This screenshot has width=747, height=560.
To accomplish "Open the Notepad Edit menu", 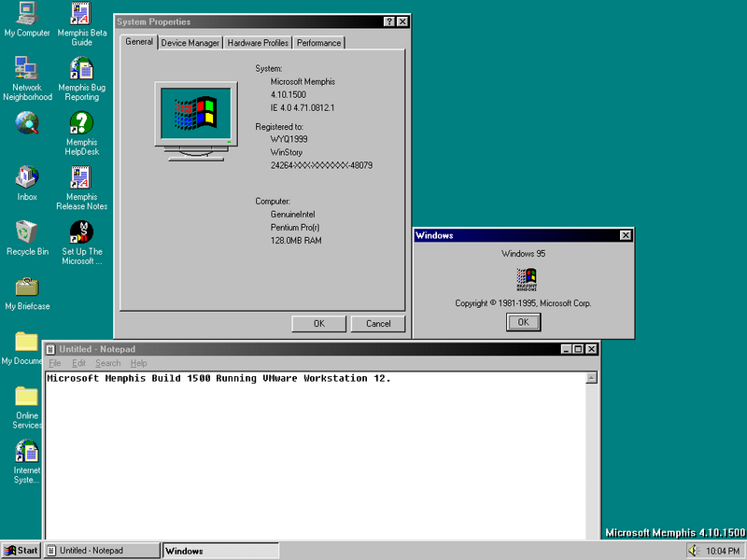I will 79,363.
